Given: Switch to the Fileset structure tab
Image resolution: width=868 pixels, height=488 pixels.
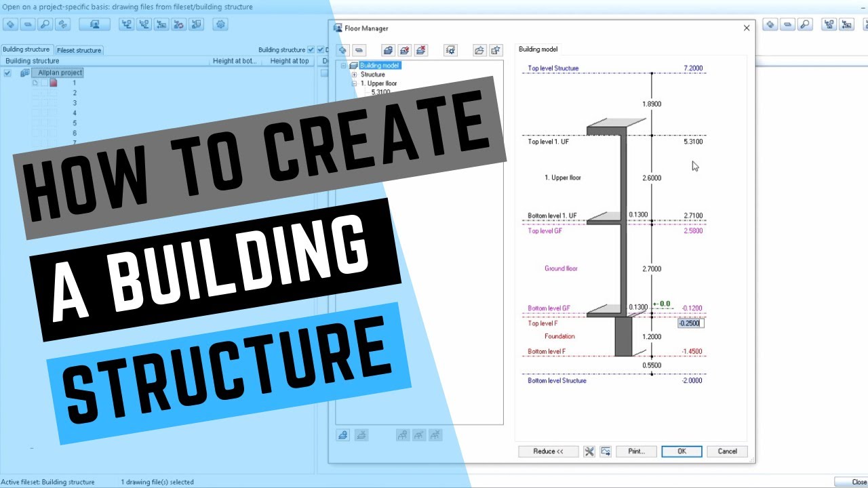Looking at the screenshot, I should (x=79, y=50).
